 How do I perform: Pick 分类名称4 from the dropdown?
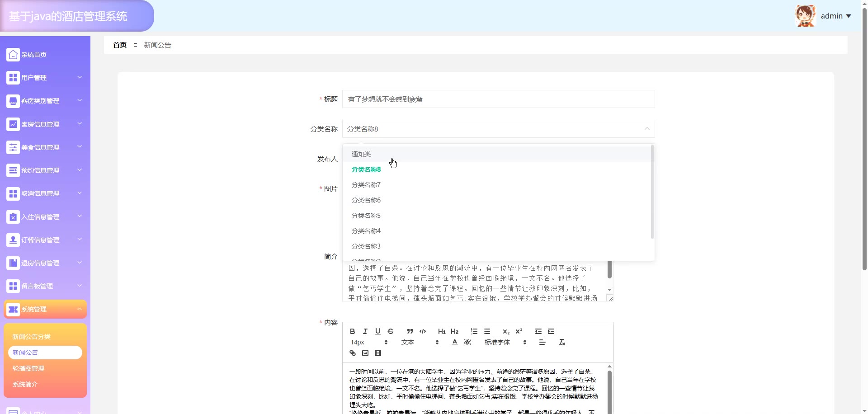(496, 231)
